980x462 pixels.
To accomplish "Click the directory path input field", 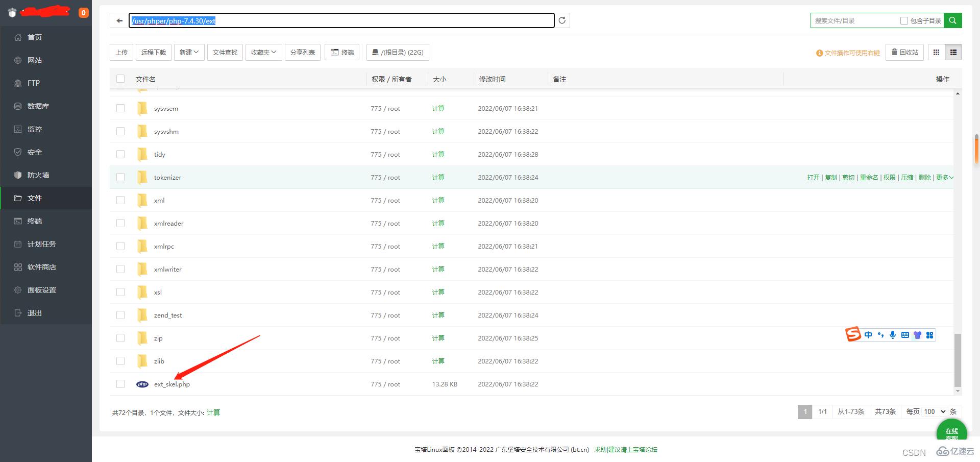I will coord(341,20).
